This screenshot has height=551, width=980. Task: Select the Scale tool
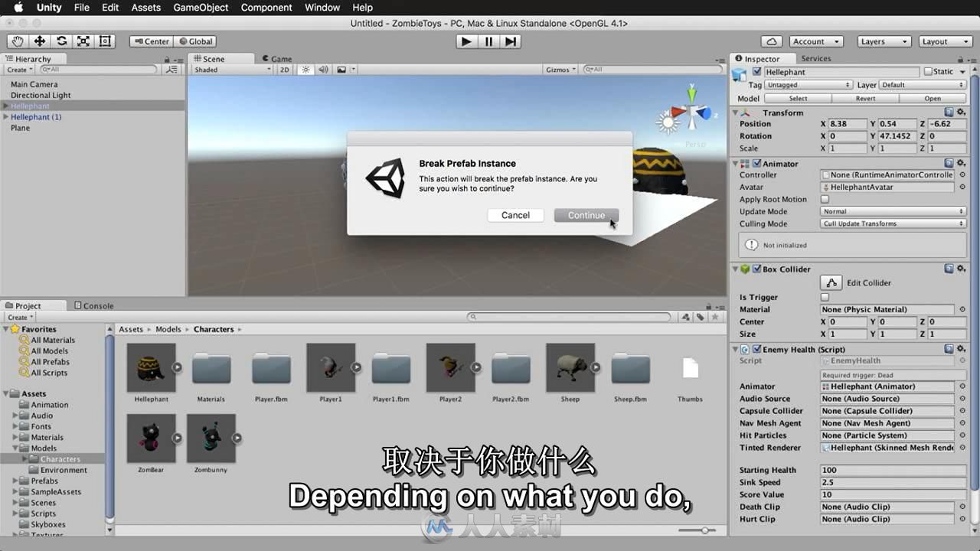pos(83,41)
